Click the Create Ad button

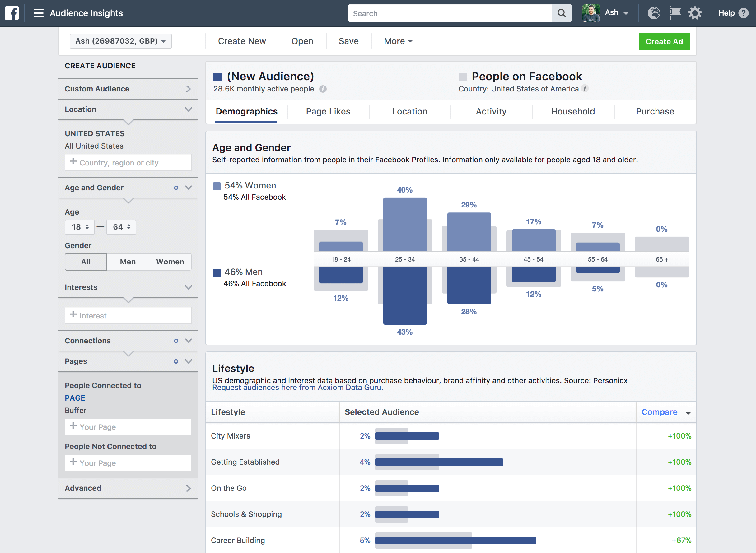pyautogui.click(x=664, y=41)
